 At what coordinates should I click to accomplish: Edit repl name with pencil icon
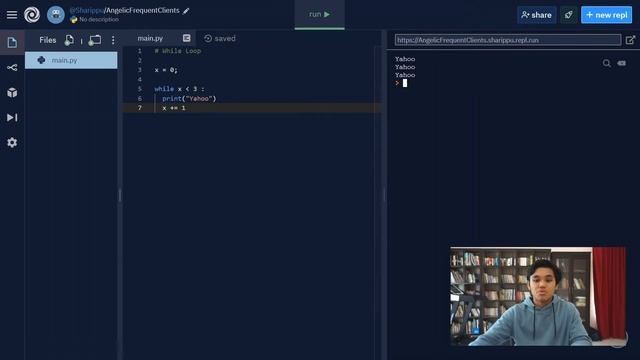[186, 11]
